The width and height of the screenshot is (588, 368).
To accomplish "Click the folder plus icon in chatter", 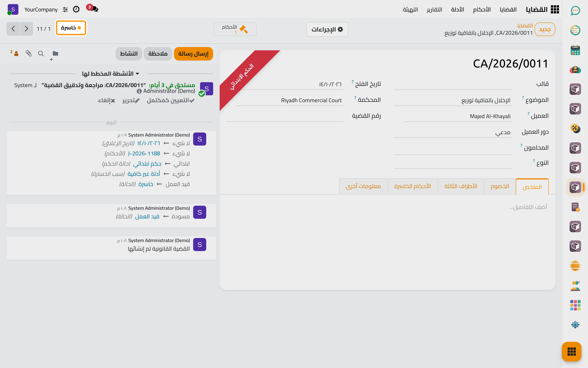I will [54, 55].
